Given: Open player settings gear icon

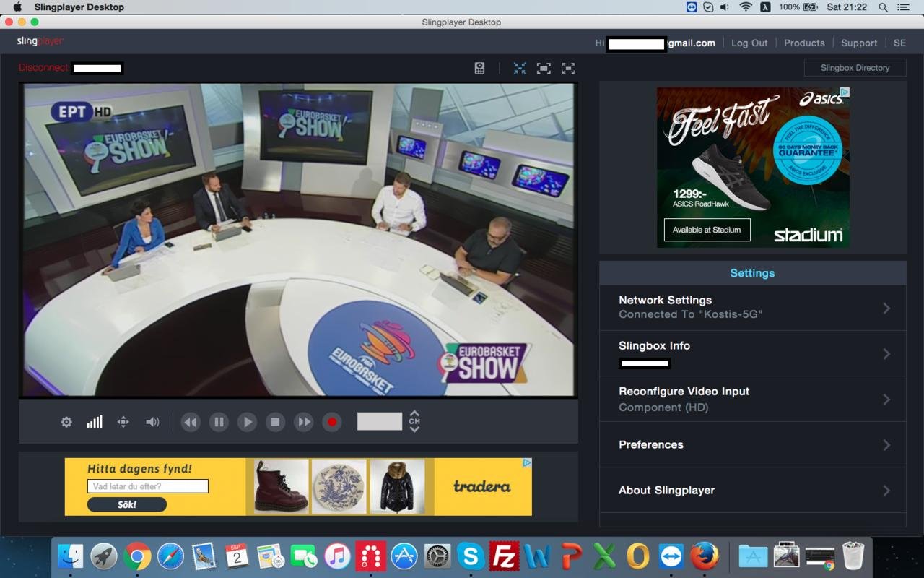Looking at the screenshot, I should point(66,422).
